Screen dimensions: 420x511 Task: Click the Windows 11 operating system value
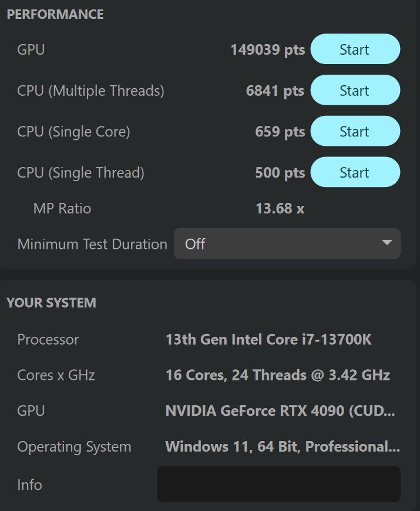[x=283, y=446]
